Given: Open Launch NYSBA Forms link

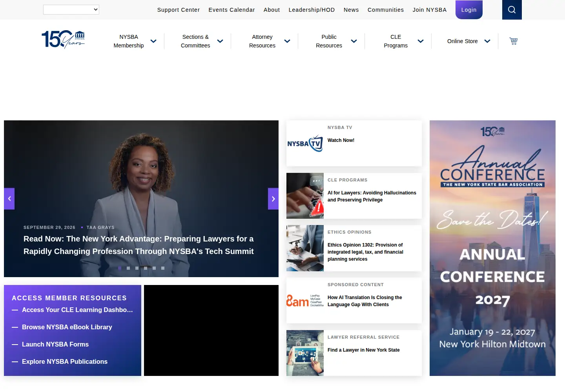Looking at the screenshot, I should click(x=55, y=344).
